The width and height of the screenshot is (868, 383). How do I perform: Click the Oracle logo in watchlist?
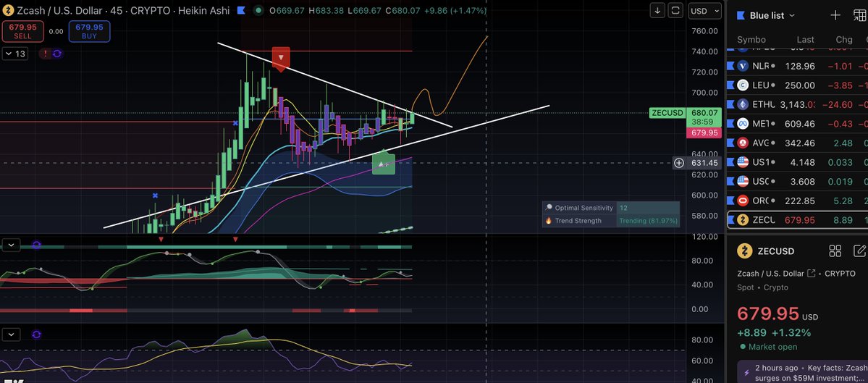coord(743,201)
